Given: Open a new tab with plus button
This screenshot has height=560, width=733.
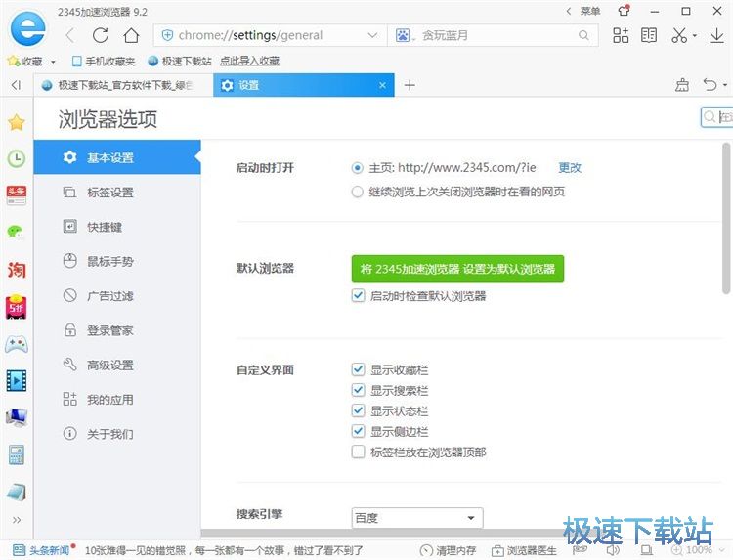Looking at the screenshot, I should click(x=410, y=85).
